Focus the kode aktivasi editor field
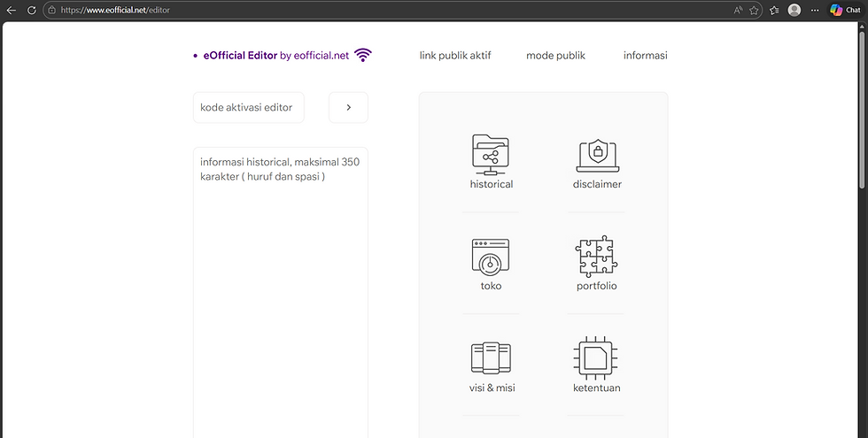Viewport: 868px width, 438px height. coord(249,107)
